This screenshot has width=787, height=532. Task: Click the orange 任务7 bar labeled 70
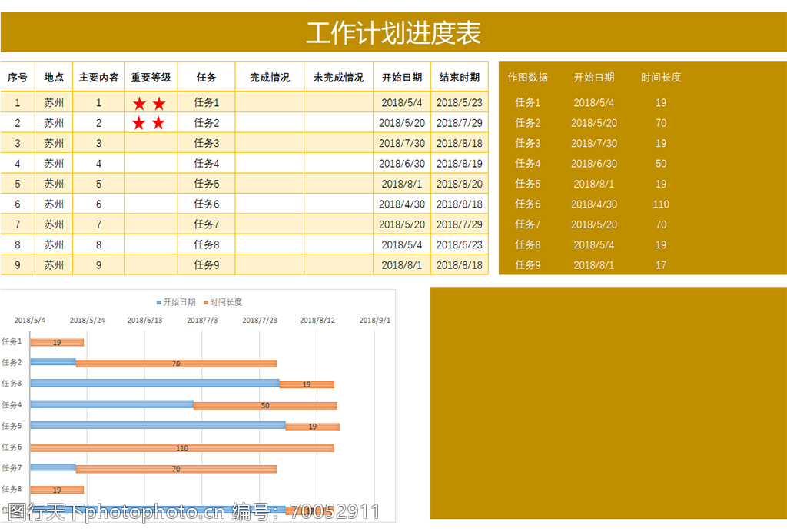tap(176, 469)
